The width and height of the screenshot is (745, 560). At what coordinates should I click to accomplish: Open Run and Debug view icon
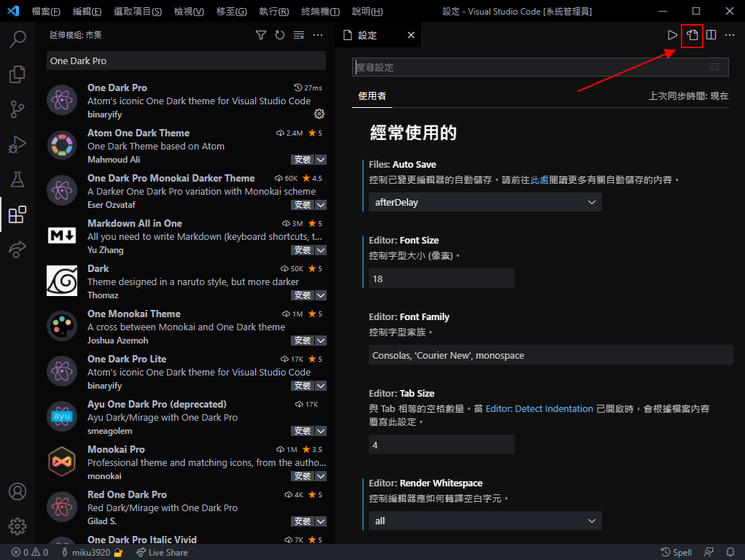[17, 144]
